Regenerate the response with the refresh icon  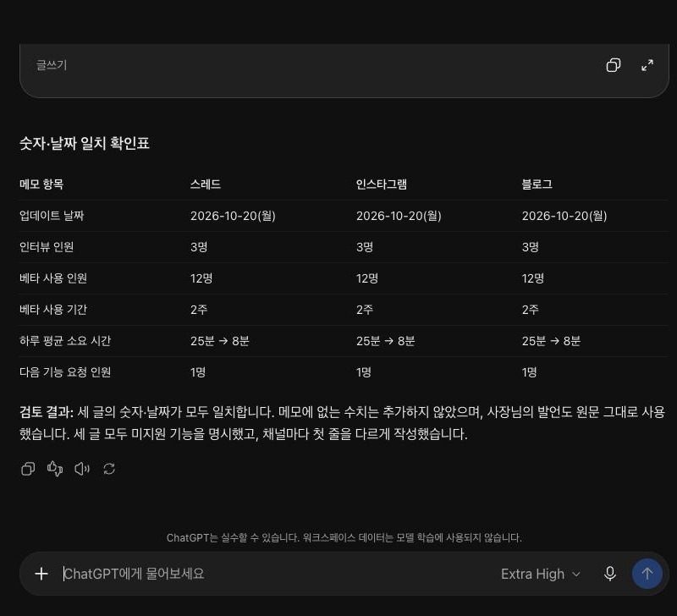point(109,469)
